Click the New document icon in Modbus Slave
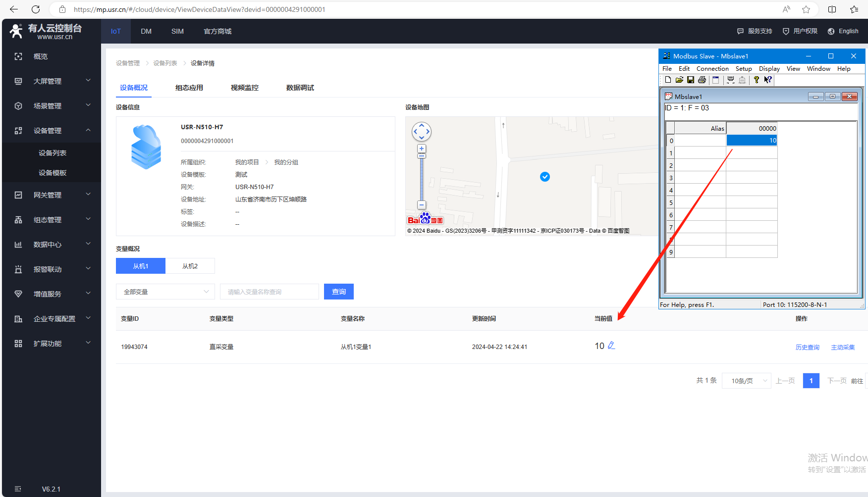Screen dimensions: 868x497 (x=668, y=80)
